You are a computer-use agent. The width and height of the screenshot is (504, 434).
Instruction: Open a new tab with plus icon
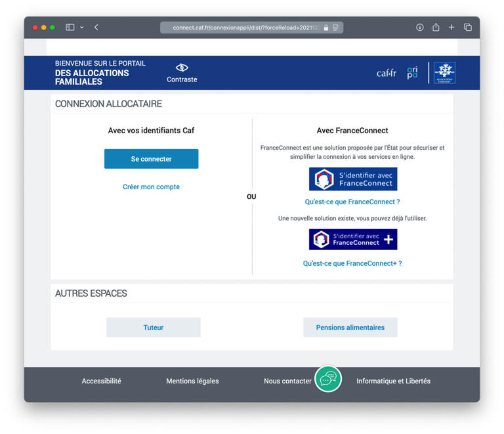point(451,28)
